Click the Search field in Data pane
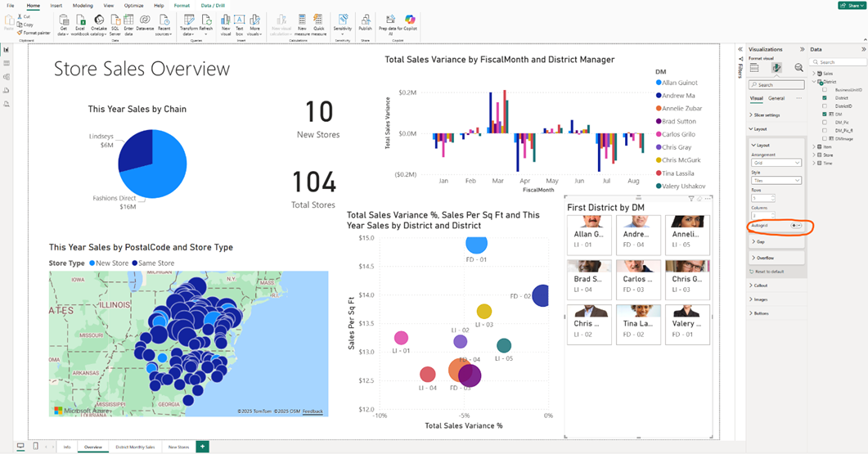Viewport: 868px width, 454px height. pyautogui.click(x=839, y=62)
